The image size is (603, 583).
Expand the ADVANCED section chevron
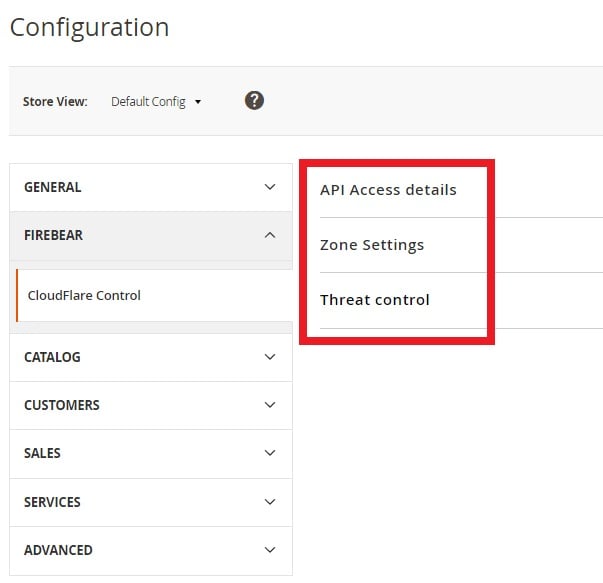pyautogui.click(x=270, y=550)
